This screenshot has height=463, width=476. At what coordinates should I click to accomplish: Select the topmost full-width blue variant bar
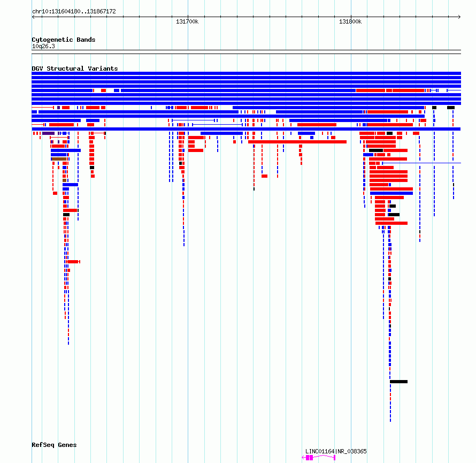[246, 73]
